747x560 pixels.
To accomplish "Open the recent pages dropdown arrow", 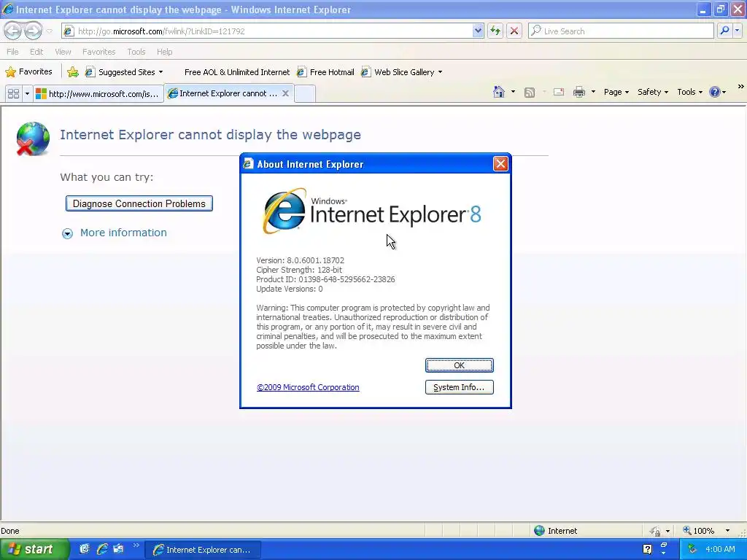I will [x=49, y=31].
